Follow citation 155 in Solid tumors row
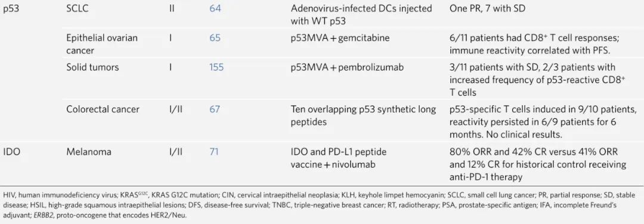The image size is (644, 224). 216,67
